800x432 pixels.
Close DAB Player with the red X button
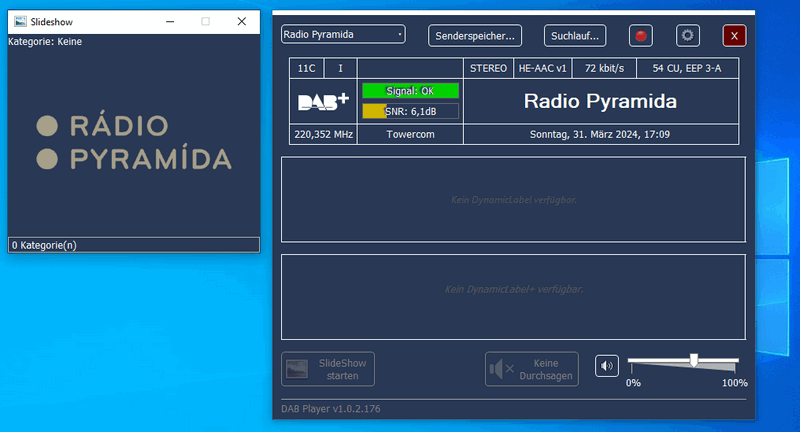(x=734, y=36)
